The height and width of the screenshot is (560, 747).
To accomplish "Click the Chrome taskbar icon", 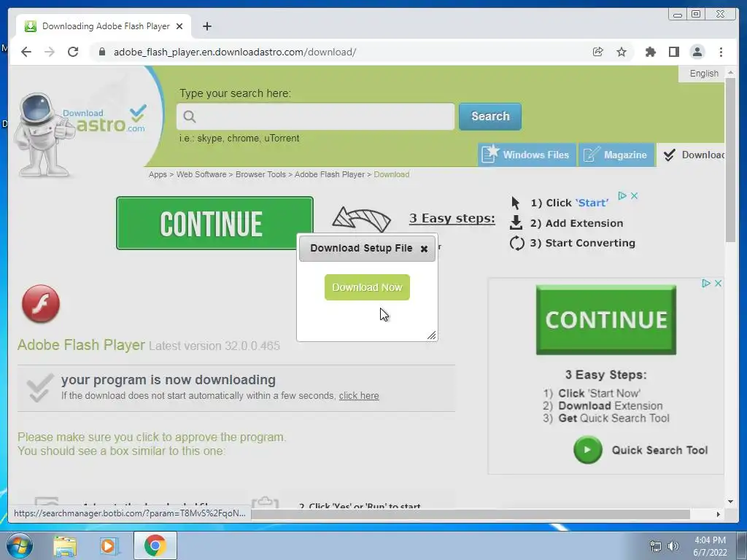I will point(155,545).
